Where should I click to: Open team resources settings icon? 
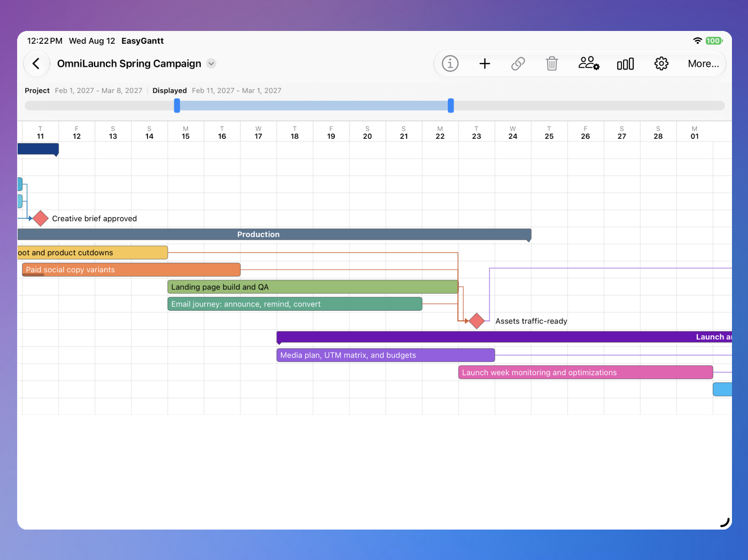click(x=589, y=64)
